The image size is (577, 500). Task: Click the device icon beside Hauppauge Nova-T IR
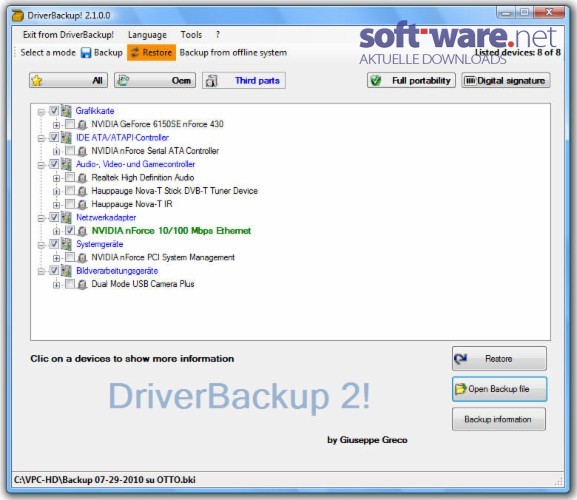coord(82,204)
